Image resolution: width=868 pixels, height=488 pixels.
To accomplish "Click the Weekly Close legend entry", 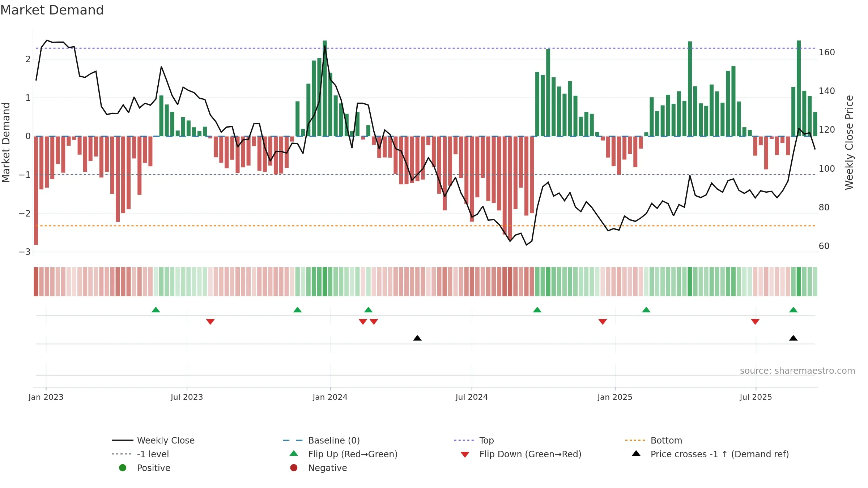I will [153, 440].
